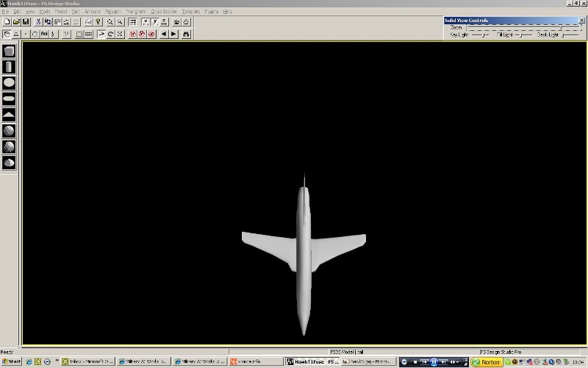588x368 pixels.
Task: Add a cone primitive from left palette
Action: [9, 115]
